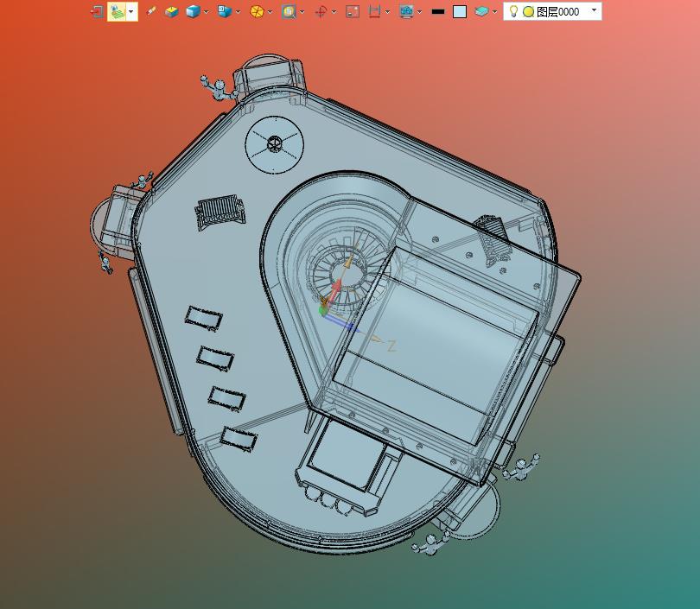Screen dimensions: 700x609
Task: Expand the dimension measure dropdown arrow
Action: pos(387,12)
